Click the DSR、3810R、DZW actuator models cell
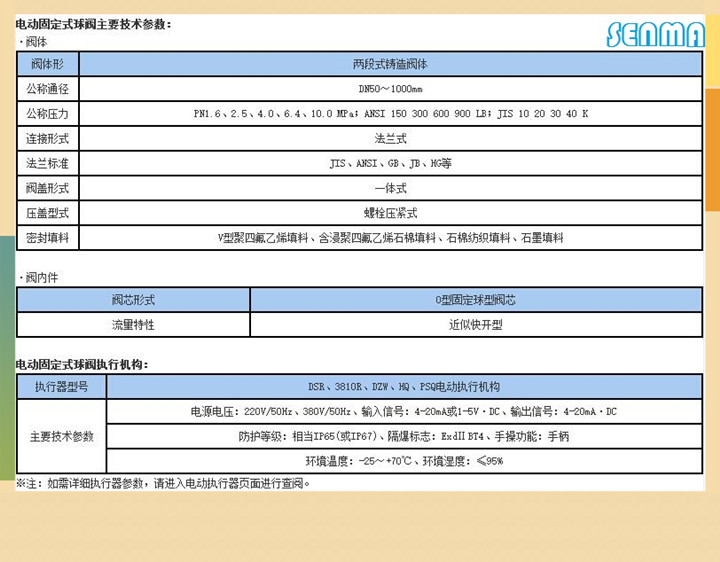This screenshot has width=720, height=562. pyautogui.click(x=404, y=387)
